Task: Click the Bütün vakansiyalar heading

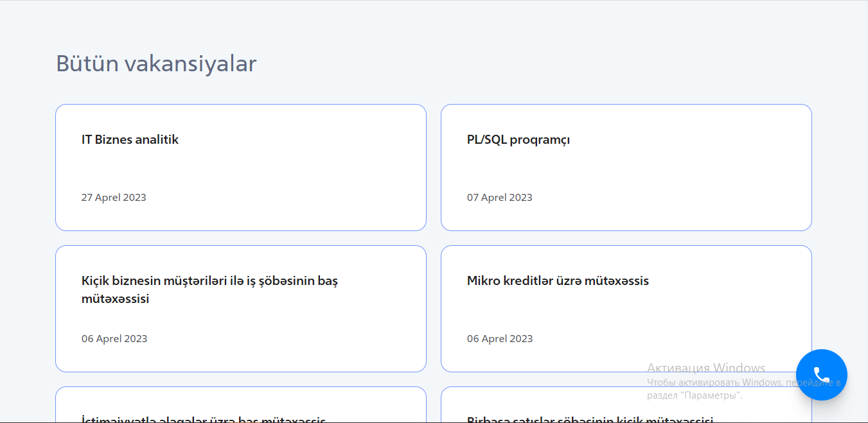Action: point(156,64)
